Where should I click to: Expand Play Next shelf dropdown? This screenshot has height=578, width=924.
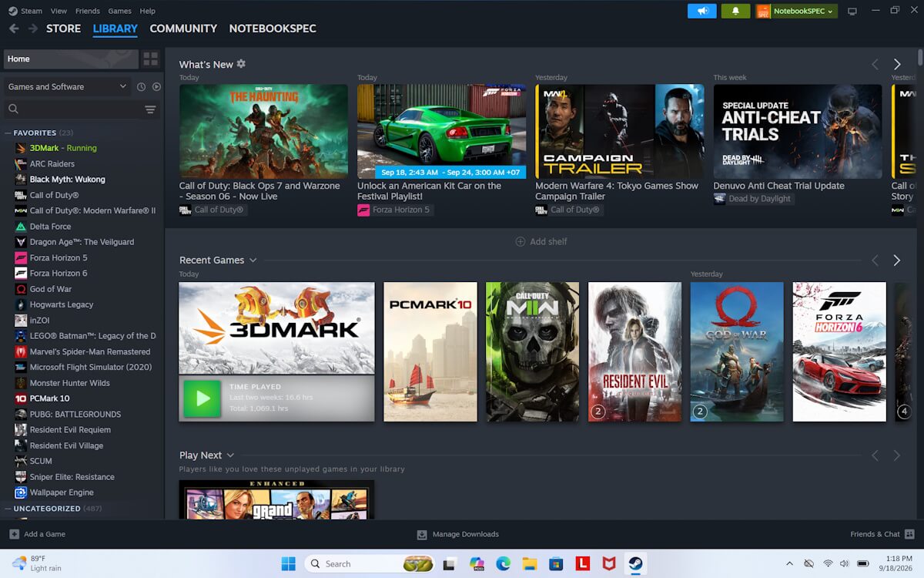tap(230, 455)
